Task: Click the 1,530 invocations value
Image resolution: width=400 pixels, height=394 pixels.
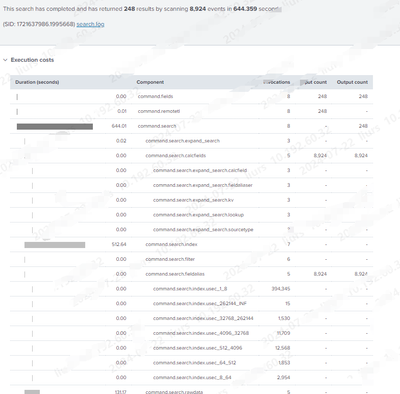Action: [284, 318]
